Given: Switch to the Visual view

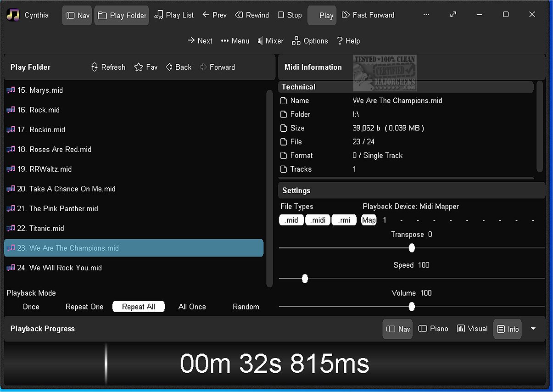Looking at the screenshot, I should point(472,329).
